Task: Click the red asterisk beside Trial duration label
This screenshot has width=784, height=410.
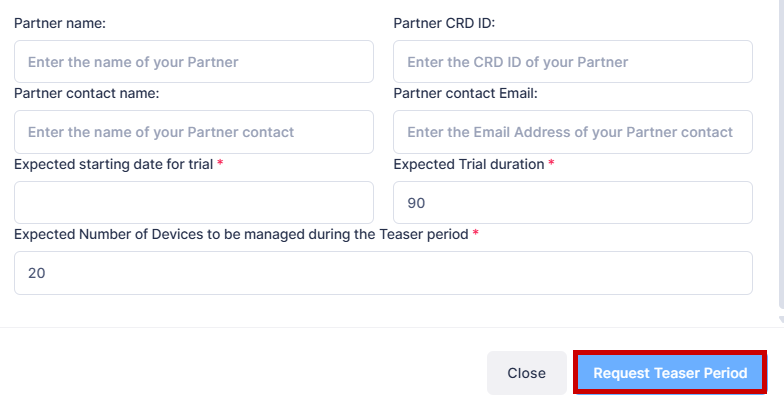Action: [551, 164]
